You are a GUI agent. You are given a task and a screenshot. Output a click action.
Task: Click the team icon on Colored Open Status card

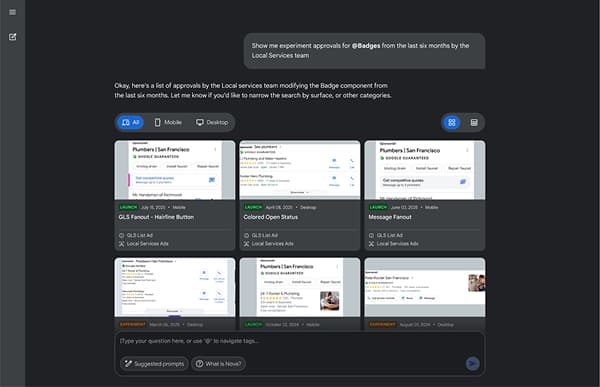(x=246, y=244)
